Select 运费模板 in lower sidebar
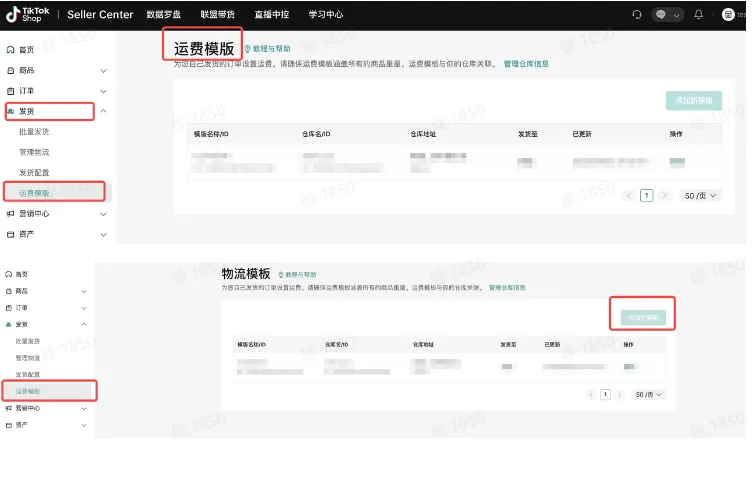The height and width of the screenshot is (489, 754). [27, 391]
